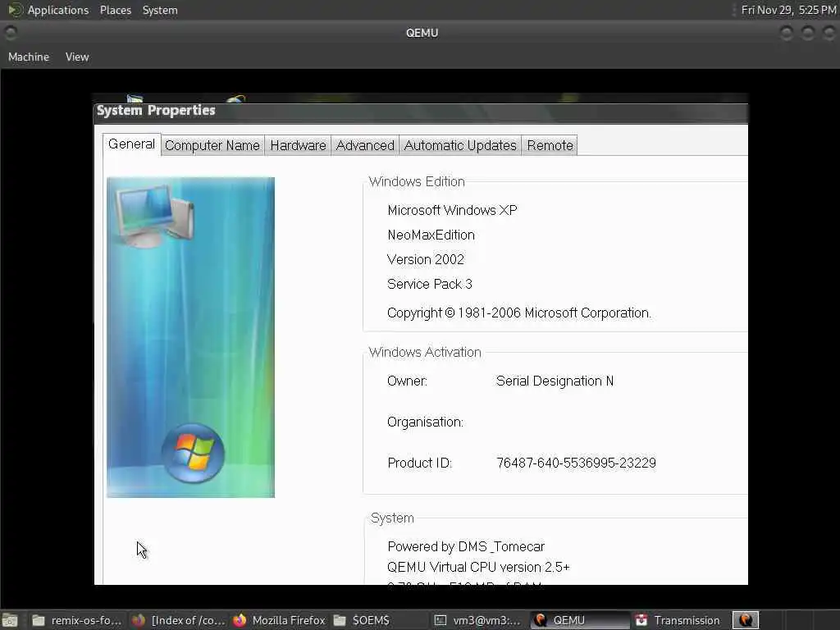Click the QEMU taskbar button
Screen dimensions: 840x630
pyautogui.click(x=580, y=620)
